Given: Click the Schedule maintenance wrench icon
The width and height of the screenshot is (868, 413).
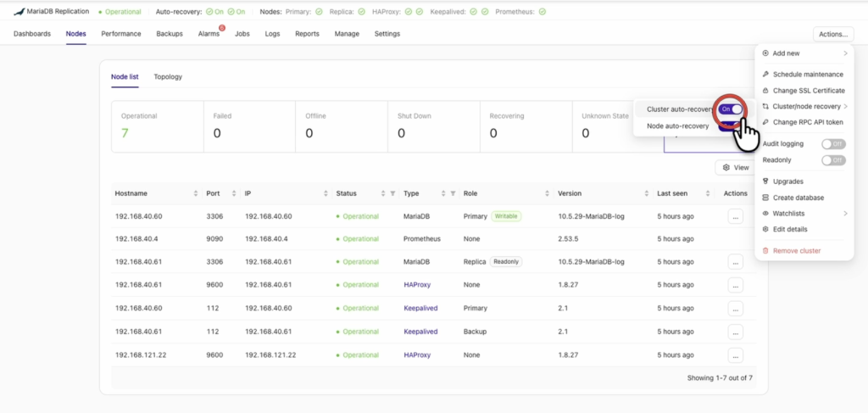Looking at the screenshot, I should tap(765, 74).
